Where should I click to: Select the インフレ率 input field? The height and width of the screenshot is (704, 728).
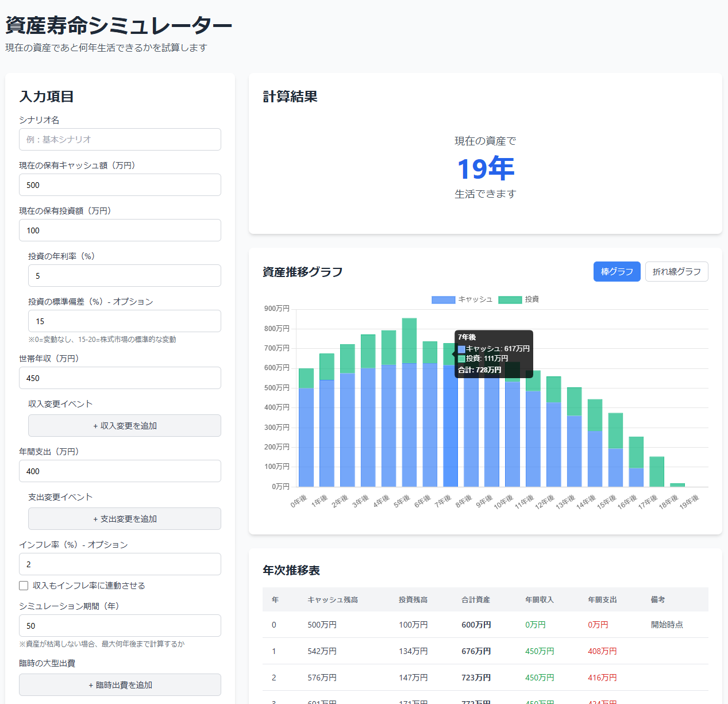120,564
